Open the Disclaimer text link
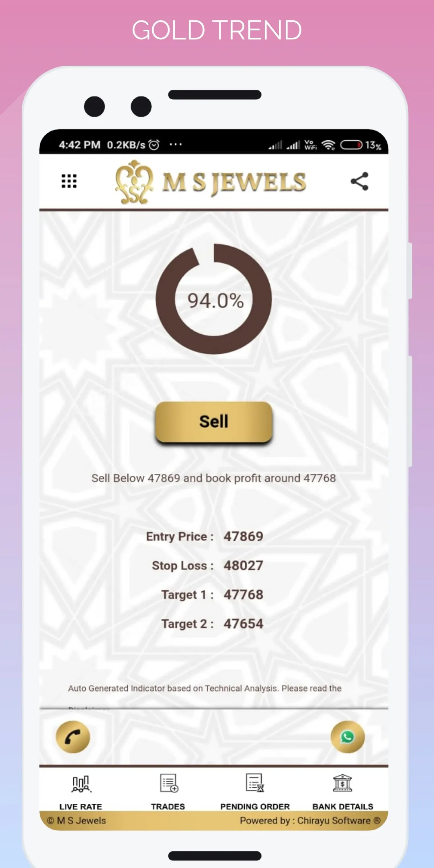The image size is (434, 868). coord(89,708)
